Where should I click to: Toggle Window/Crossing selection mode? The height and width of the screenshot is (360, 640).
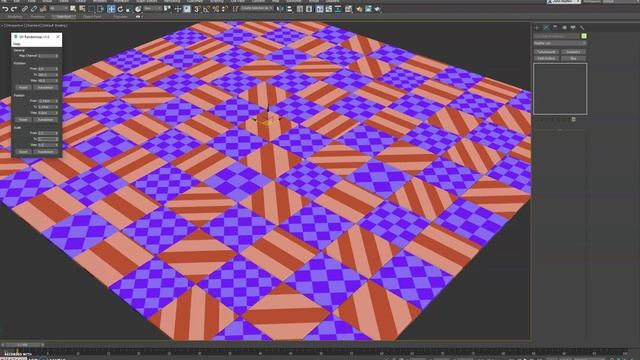pyautogui.click(x=101, y=9)
